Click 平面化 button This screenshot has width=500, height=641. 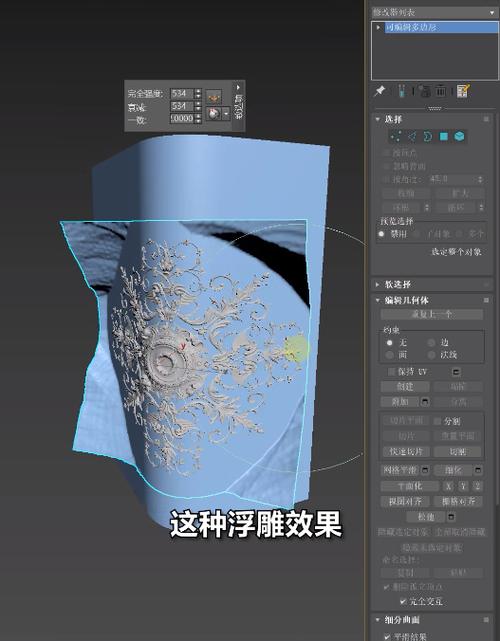[410, 486]
